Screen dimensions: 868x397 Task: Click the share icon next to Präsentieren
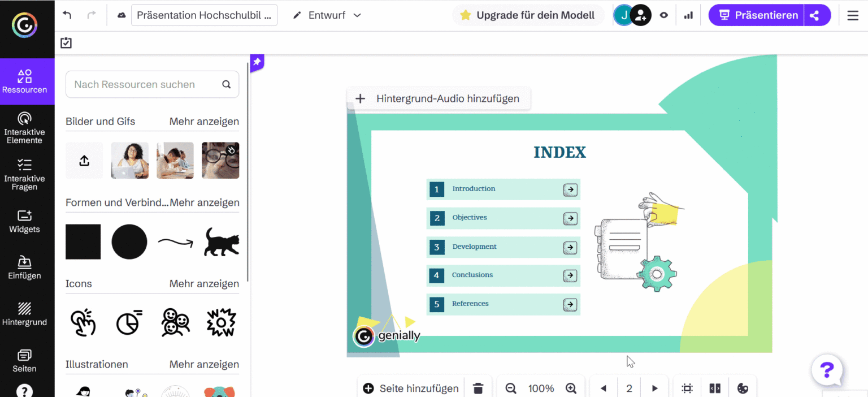click(816, 15)
